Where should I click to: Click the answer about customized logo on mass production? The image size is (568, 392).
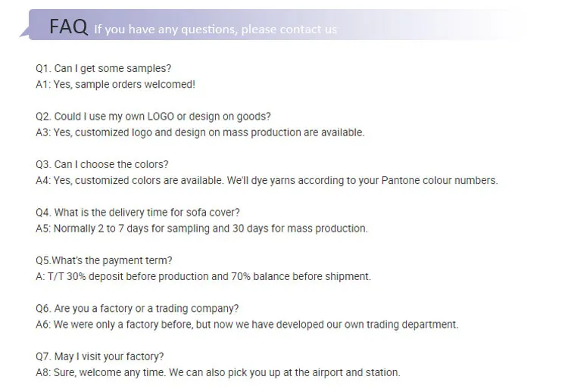click(200, 132)
